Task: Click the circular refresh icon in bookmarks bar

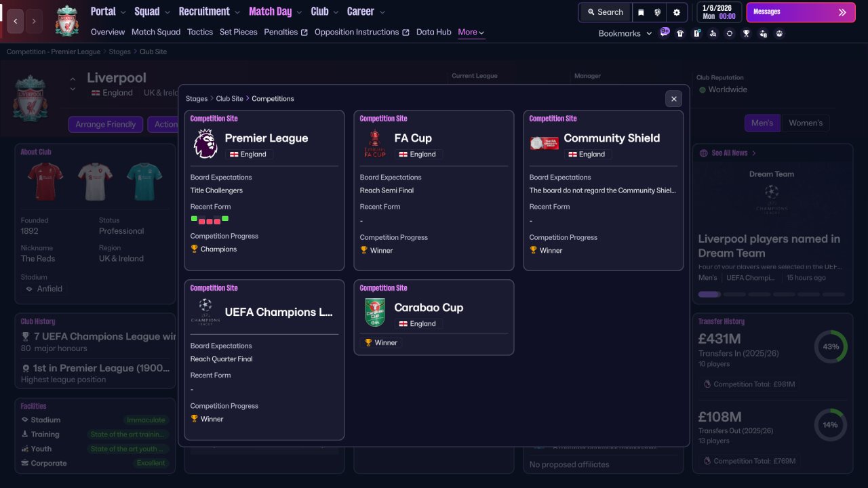Action: (x=730, y=33)
